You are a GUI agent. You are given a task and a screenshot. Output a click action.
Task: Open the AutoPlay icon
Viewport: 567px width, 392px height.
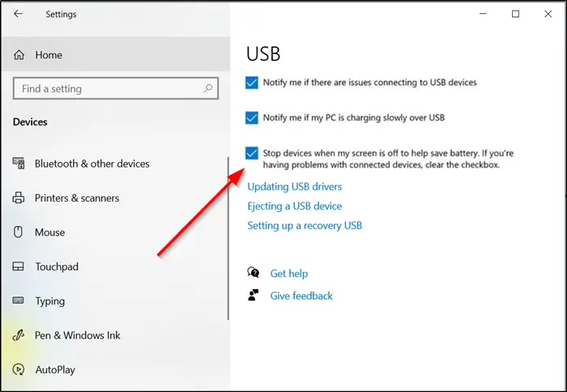coord(19,369)
